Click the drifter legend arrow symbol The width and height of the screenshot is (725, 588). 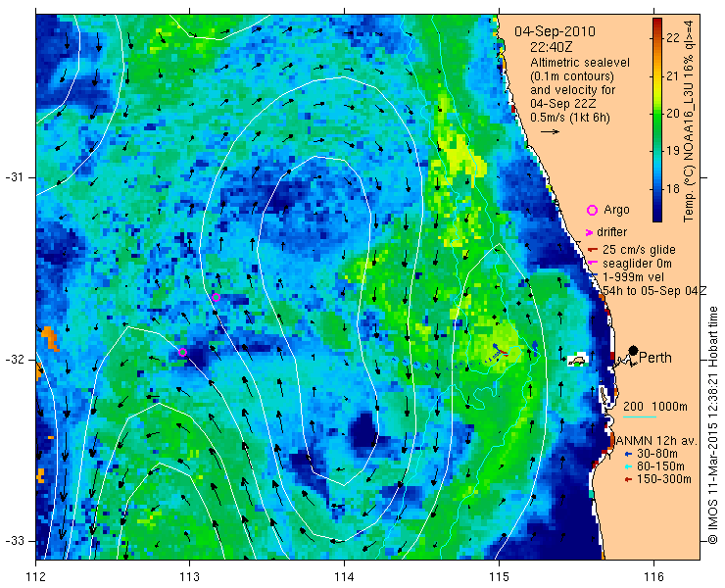(x=589, y=232)
